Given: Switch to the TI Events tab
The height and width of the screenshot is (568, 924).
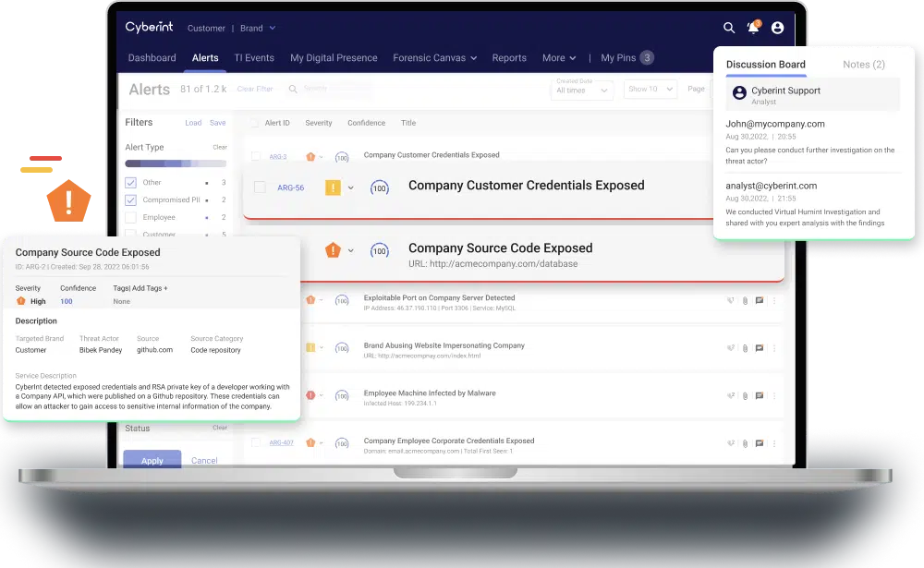Looking at the screenshot, I should [254, 57].
